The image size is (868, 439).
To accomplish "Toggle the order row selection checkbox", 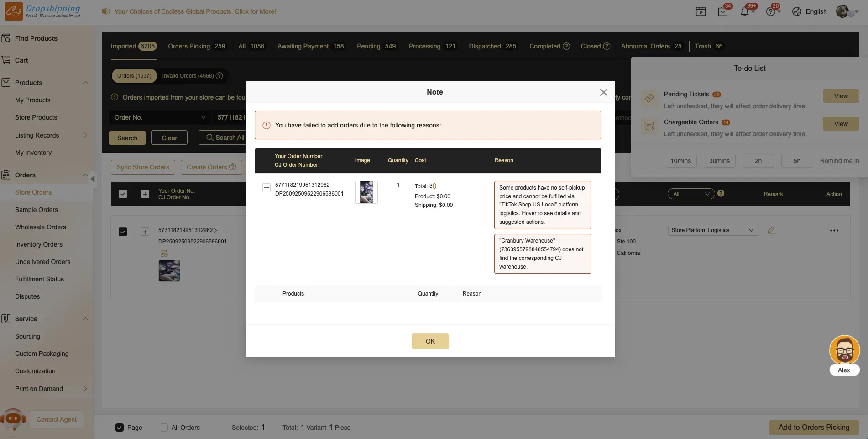I will 123,232.
